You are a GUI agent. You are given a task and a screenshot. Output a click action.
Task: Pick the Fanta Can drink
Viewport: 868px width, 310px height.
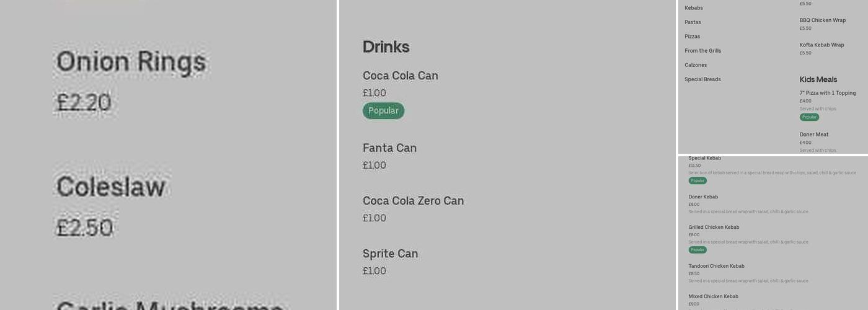(x=389, y=148)
